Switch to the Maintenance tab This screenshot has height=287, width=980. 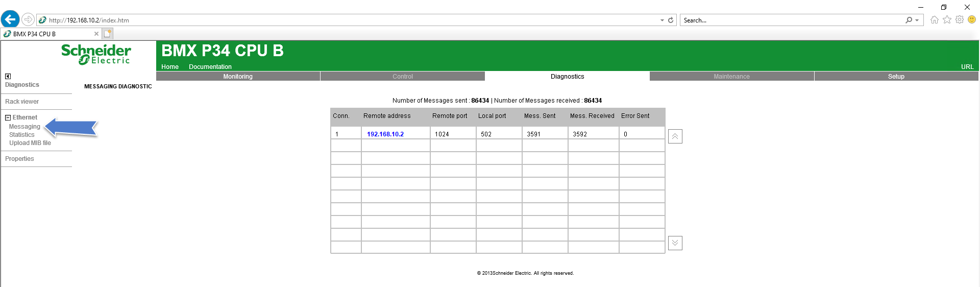point(731,77)
